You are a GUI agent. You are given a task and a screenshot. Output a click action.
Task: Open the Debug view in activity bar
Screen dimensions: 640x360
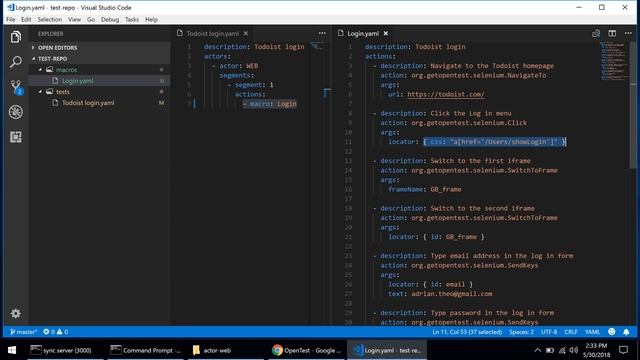click(16, 112)
